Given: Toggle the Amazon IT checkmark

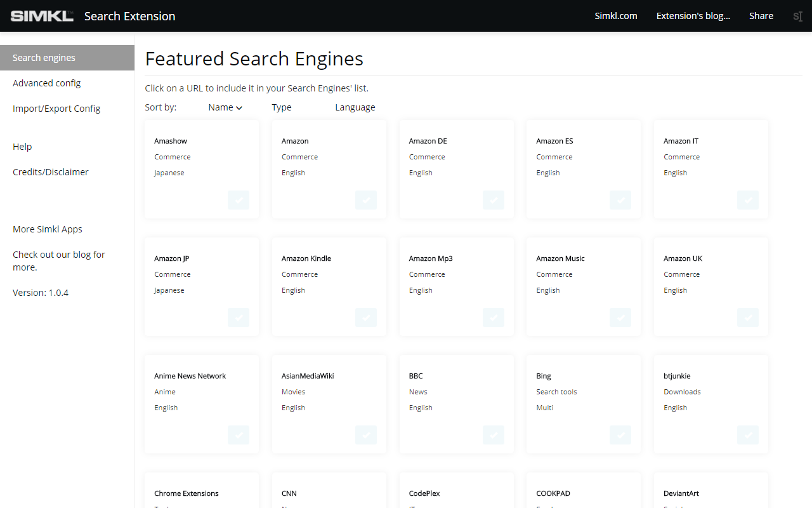Looking at the screenshot, I should tap(748, 200).
